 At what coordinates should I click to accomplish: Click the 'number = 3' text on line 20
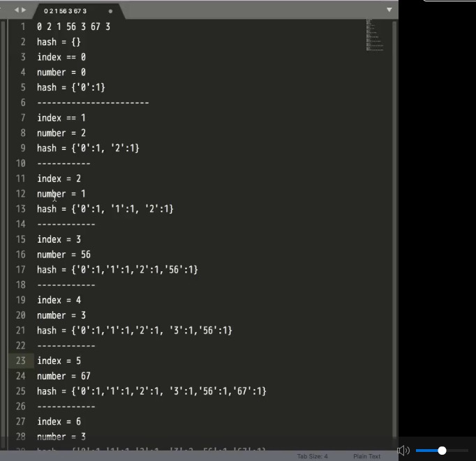(x=61, y=315)
